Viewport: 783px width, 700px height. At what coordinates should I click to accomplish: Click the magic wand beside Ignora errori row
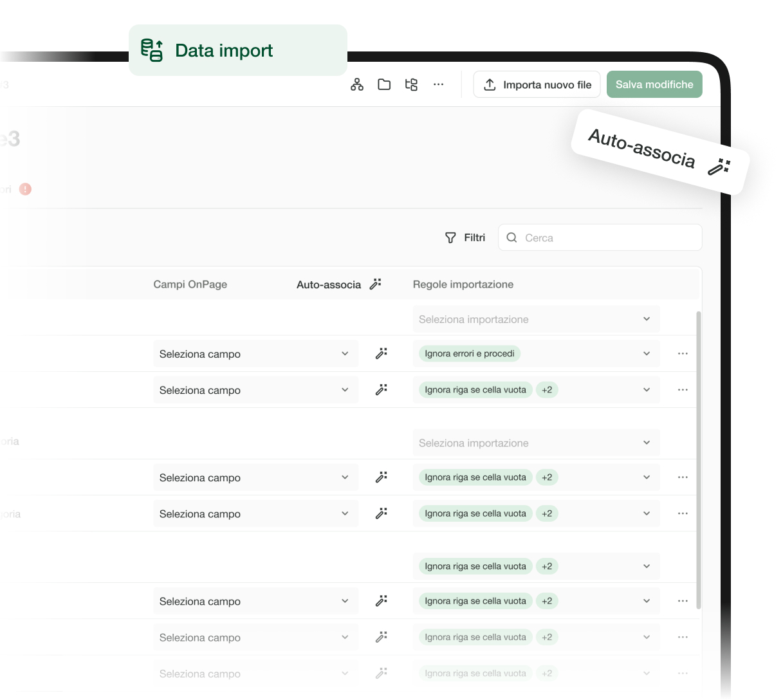point(382,353)
